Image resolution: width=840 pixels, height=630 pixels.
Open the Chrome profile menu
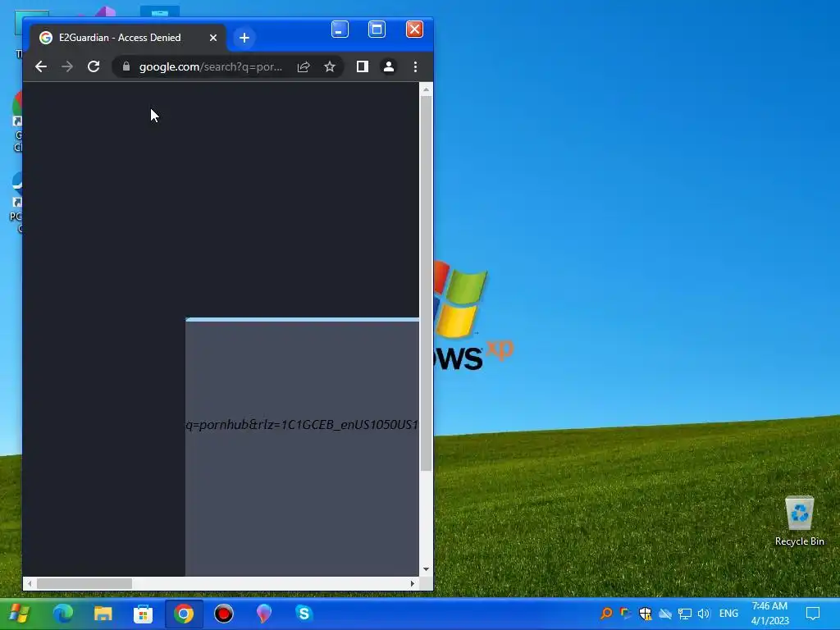388,66
